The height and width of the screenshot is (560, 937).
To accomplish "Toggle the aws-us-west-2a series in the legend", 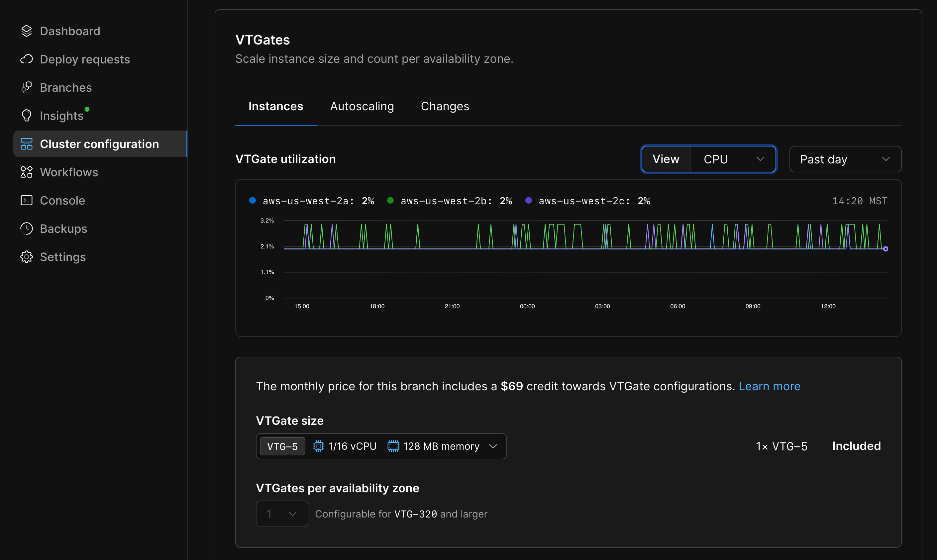I will (x=312, y=200).
